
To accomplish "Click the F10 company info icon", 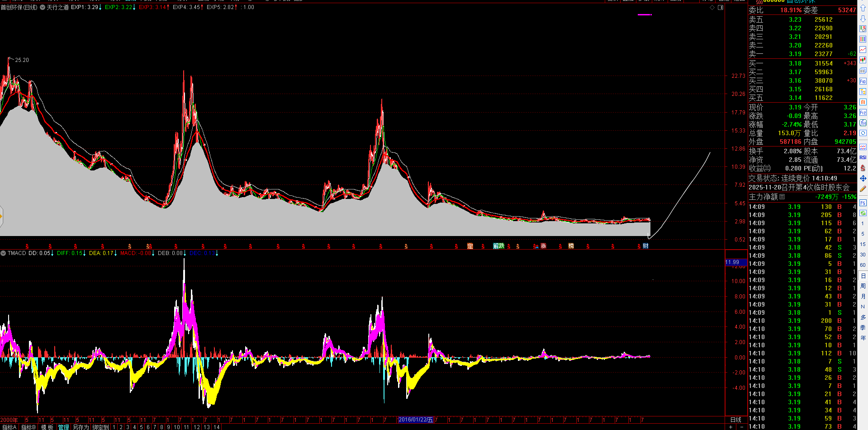I will point(863,81).
